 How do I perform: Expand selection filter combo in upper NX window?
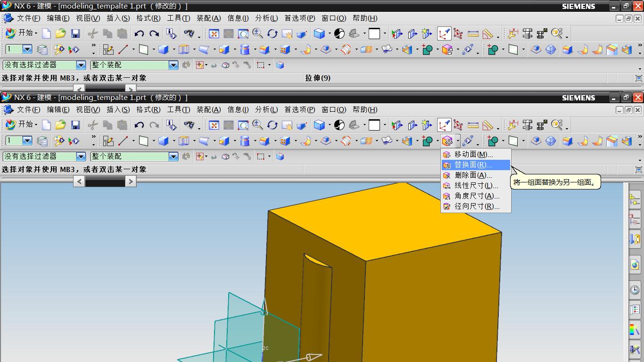pyautogui.click(x=81, y=65)
